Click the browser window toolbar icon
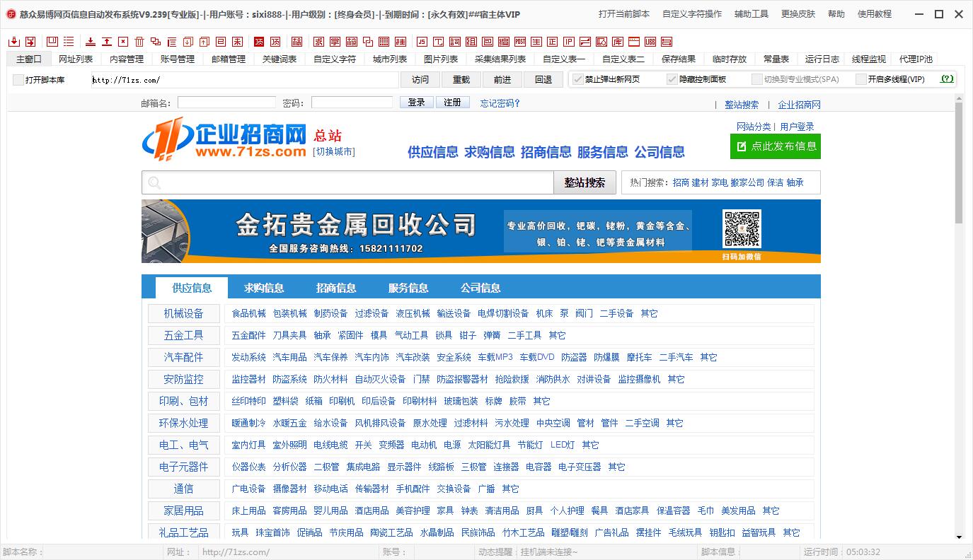This screenshot has height=560, width=973. tap(634, 42)
